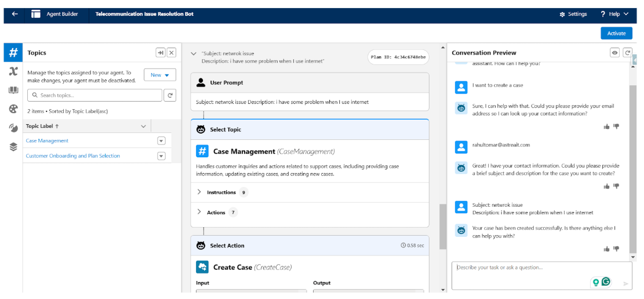Thumbs down the case created reply
The image size is (644, 299).
point(616,249)
